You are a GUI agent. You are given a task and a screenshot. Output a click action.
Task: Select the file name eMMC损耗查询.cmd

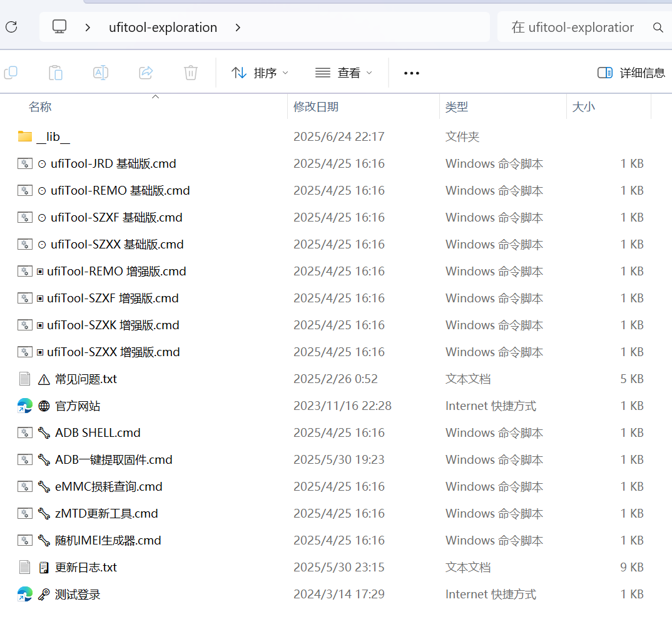click(109, 486)
